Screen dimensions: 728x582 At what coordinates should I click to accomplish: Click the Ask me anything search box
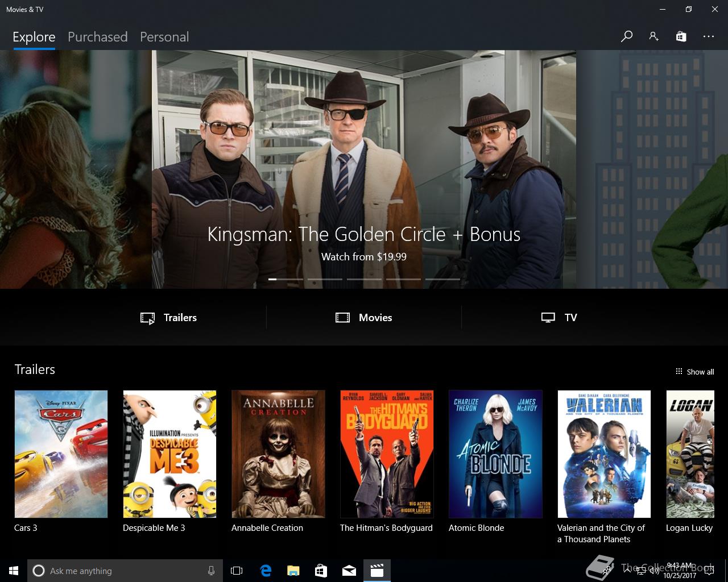(x=125, y=571)
